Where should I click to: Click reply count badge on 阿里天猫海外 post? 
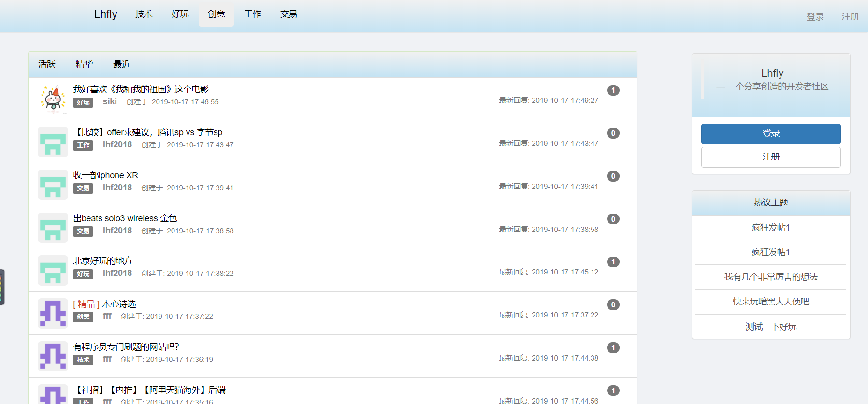coord(613,391)
